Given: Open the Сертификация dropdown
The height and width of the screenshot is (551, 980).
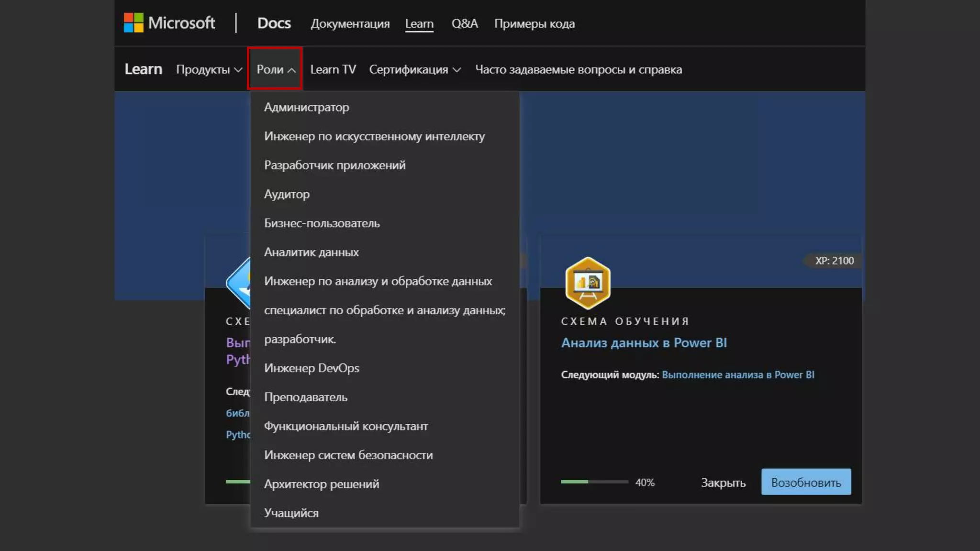Looking at the screenshot, I should coord(414,69).
